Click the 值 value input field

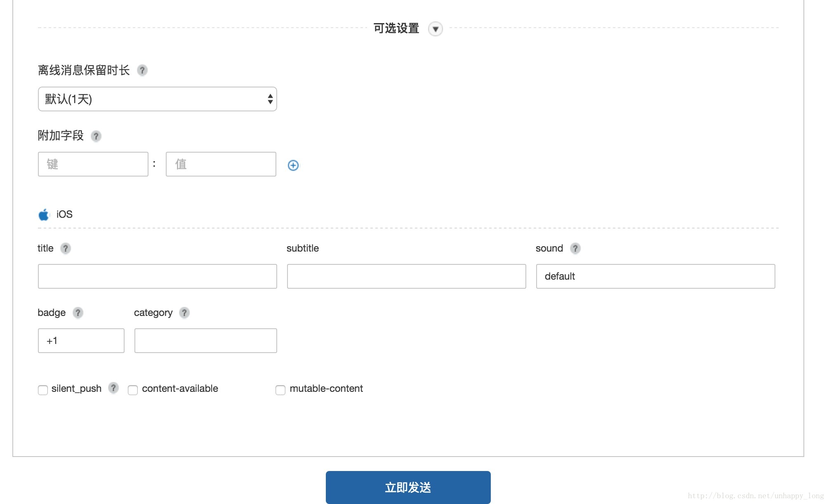click(221, 164)
